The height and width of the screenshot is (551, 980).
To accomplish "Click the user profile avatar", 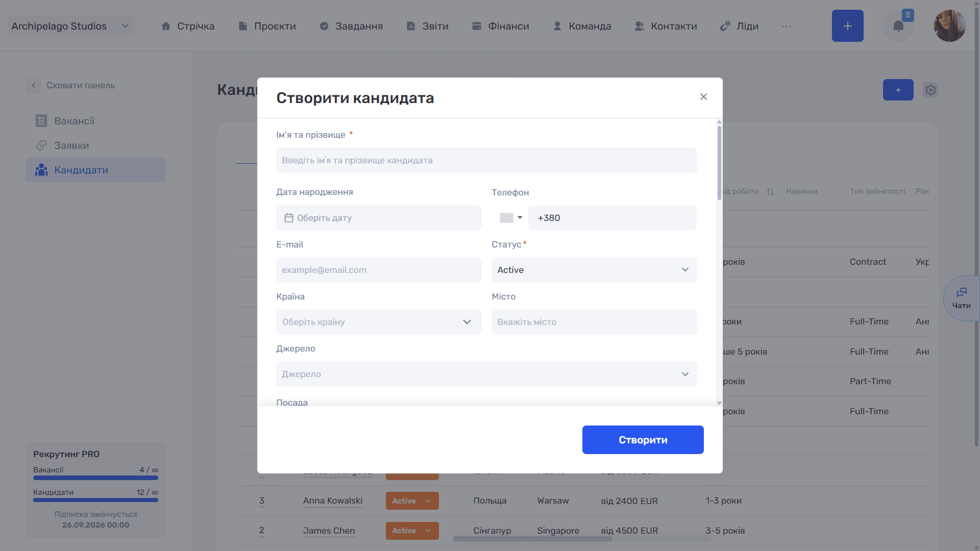I will point(949,26).
